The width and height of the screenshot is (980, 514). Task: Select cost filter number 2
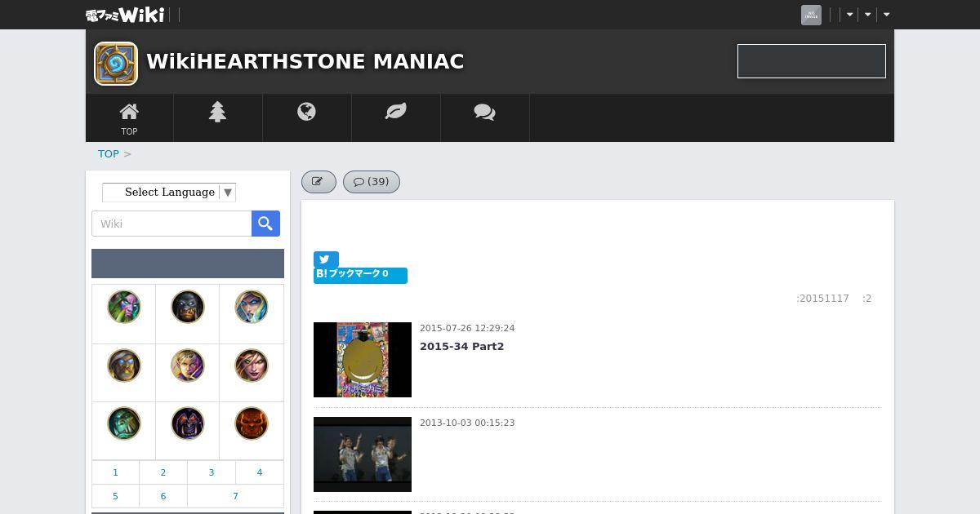click(163, 472)
